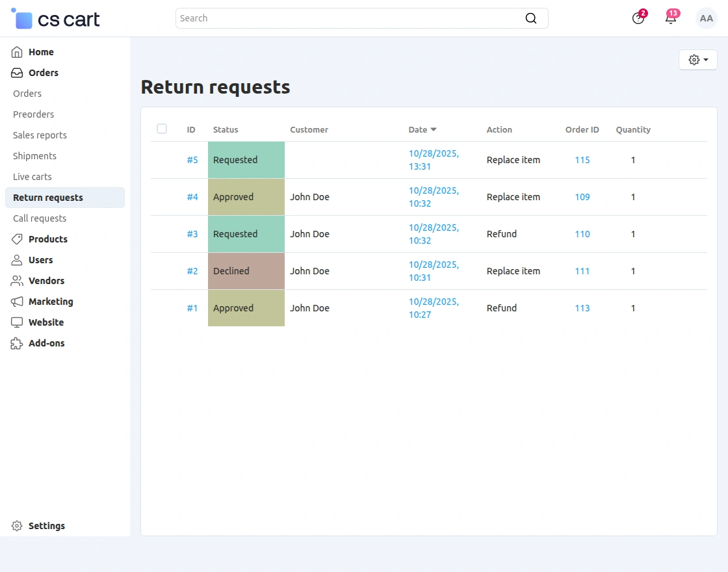Click the Products tag icon
The height and width of the screenshot is (572, 728).
tap(17, 239)
